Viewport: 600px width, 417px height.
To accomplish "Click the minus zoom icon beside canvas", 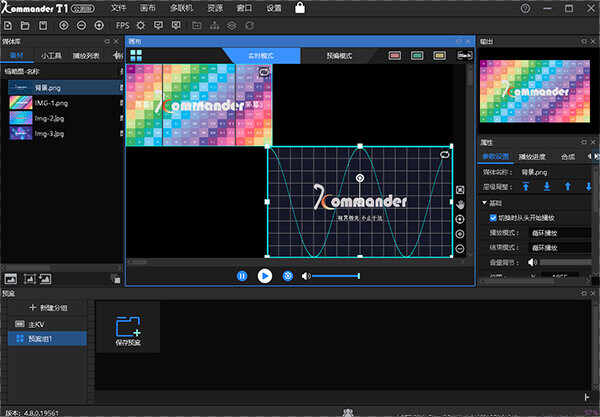I will (460, 248).
